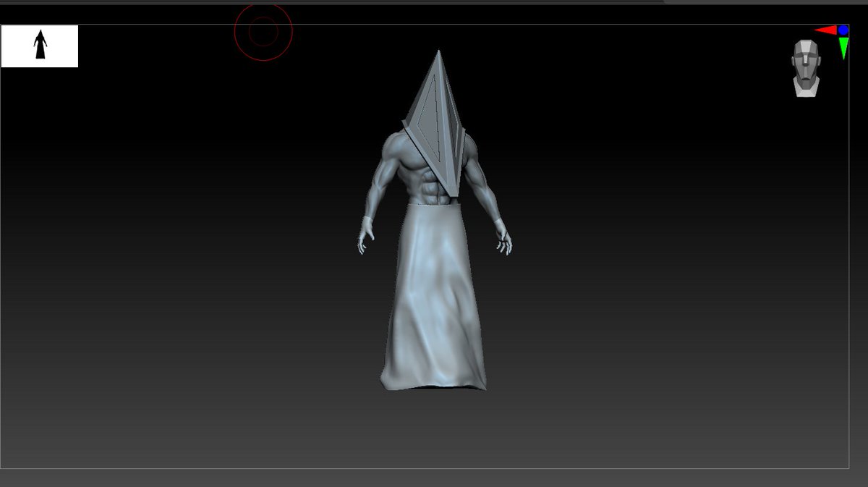Click the pyramid helmet of the model
Viewport: 868px width, 487px height.
(x=437, y=123)
